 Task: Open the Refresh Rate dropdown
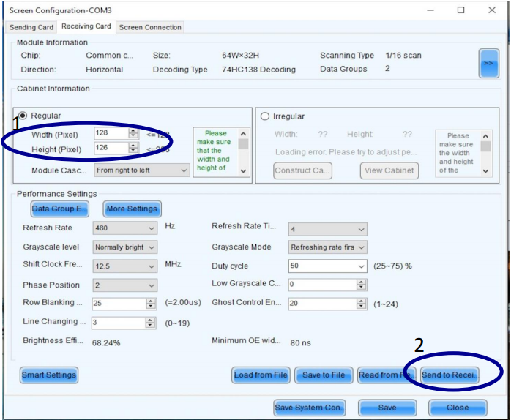click(124, 228)
